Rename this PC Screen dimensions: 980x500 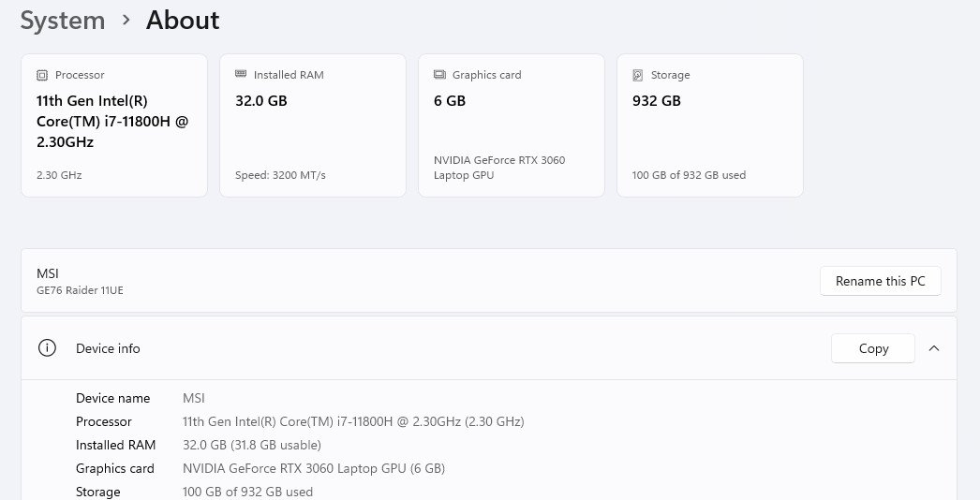880,281
